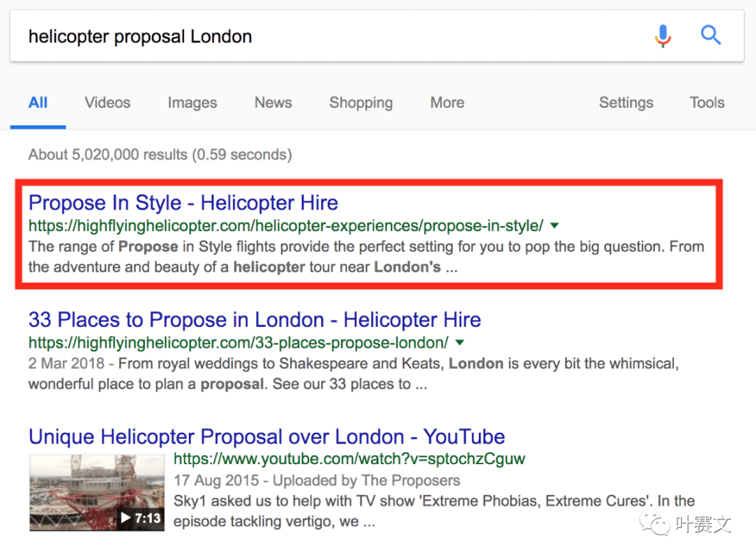Expand the dropdown arrow beside 33-places-propose-london URL

[x=459, y=342]
